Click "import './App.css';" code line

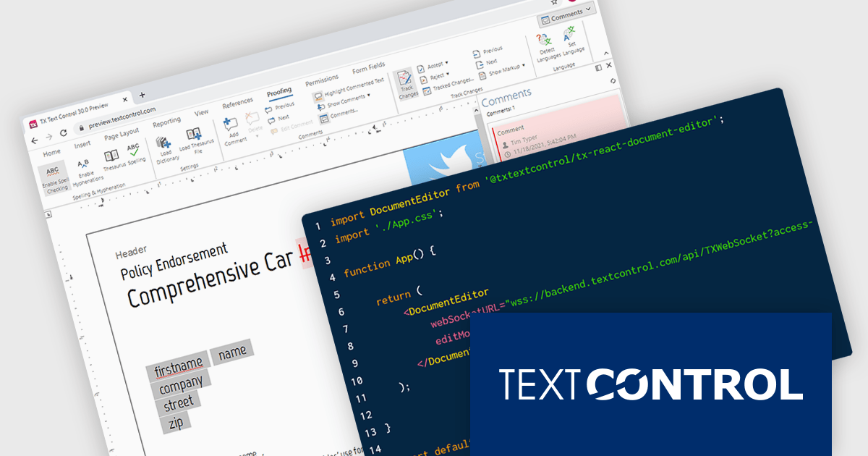(389, 226)
